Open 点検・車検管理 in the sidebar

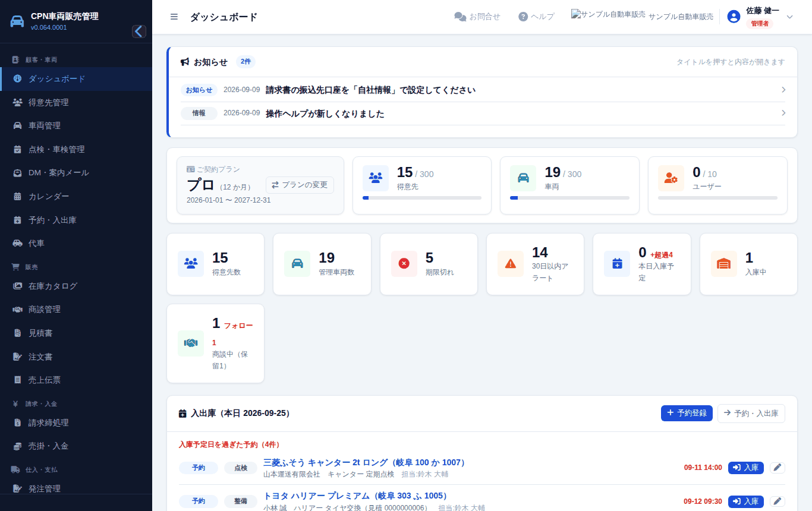click(x=76, y=149)
